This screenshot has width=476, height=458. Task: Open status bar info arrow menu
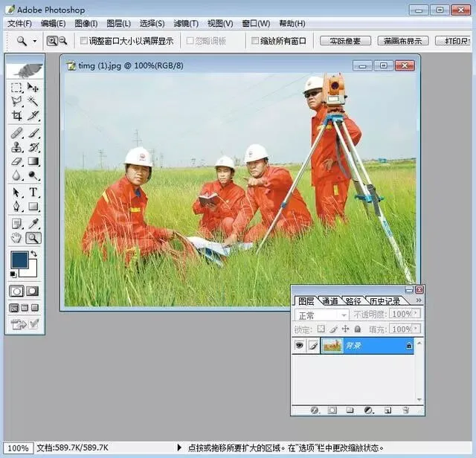click(179, 448)
